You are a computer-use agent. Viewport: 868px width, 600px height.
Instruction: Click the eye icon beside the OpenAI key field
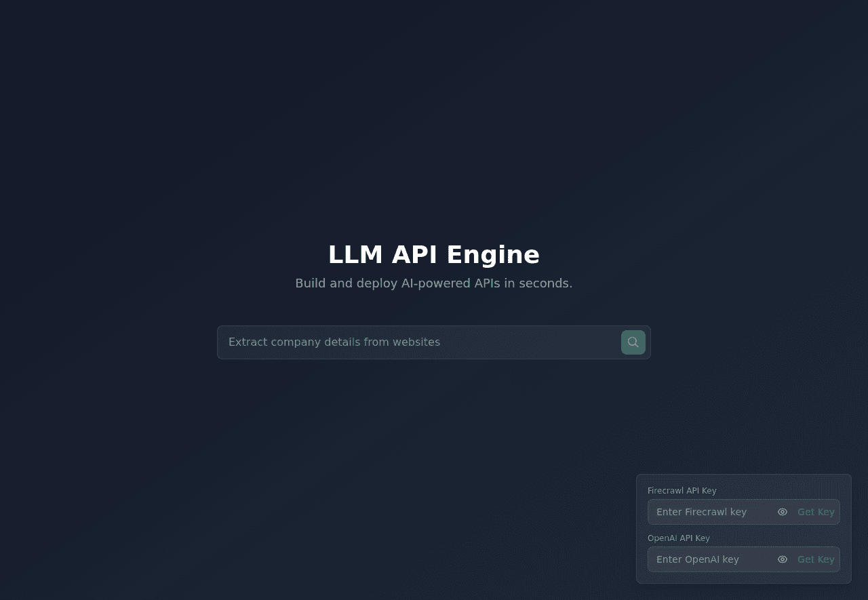(x=783, y=559)
